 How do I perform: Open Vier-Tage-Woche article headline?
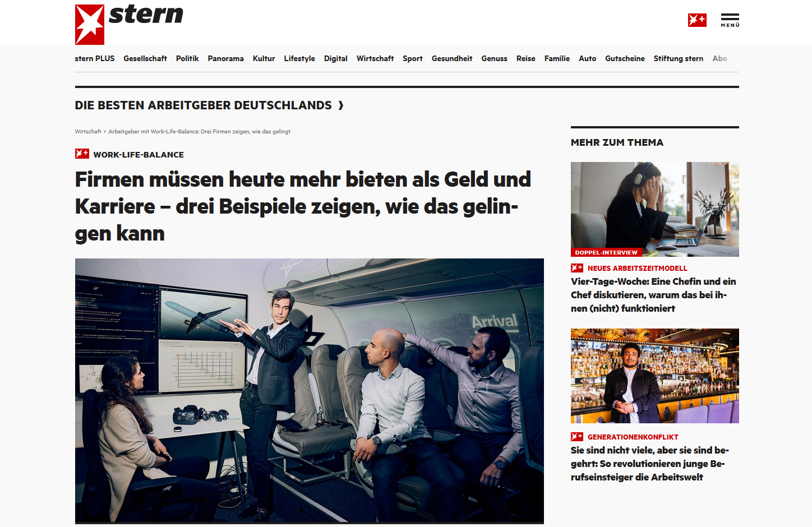click(x=653, y=295)
